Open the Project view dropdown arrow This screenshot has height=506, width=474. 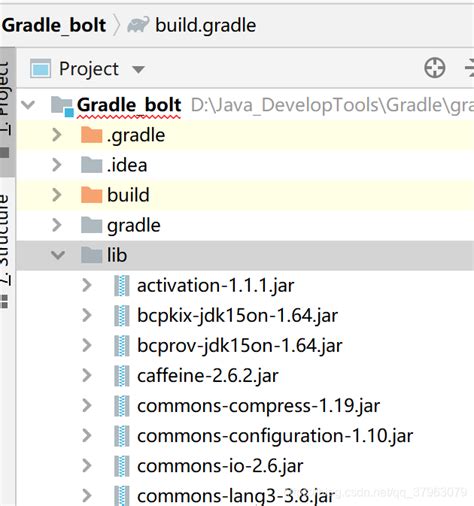(138, 69)
